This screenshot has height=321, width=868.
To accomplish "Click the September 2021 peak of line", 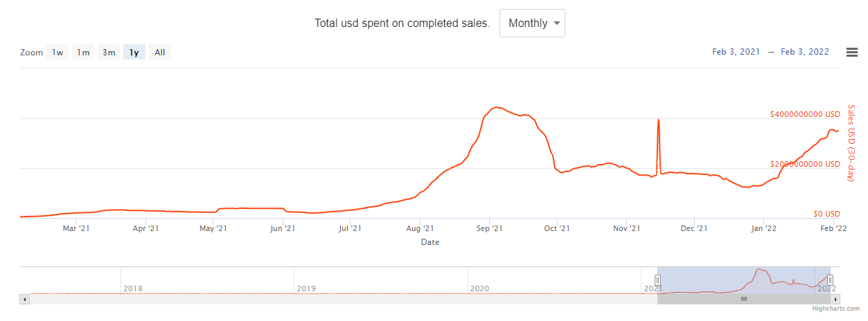I will (x=495, y=108).
